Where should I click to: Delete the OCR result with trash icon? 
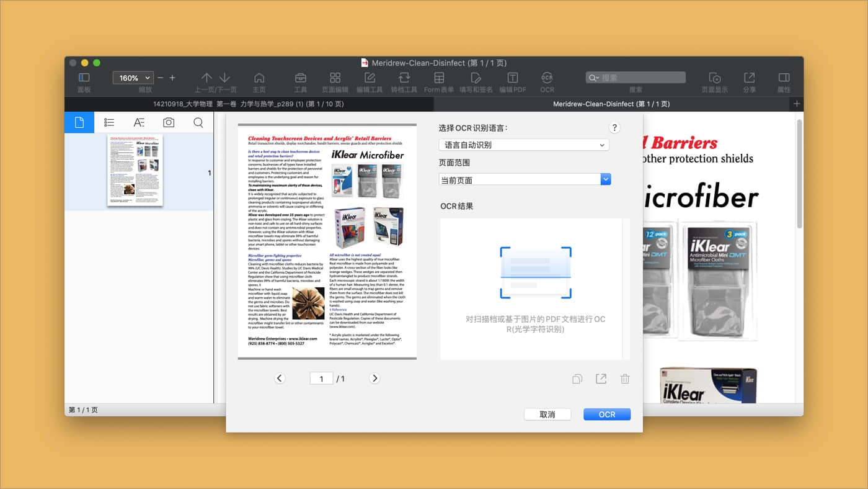coord(625,379)
